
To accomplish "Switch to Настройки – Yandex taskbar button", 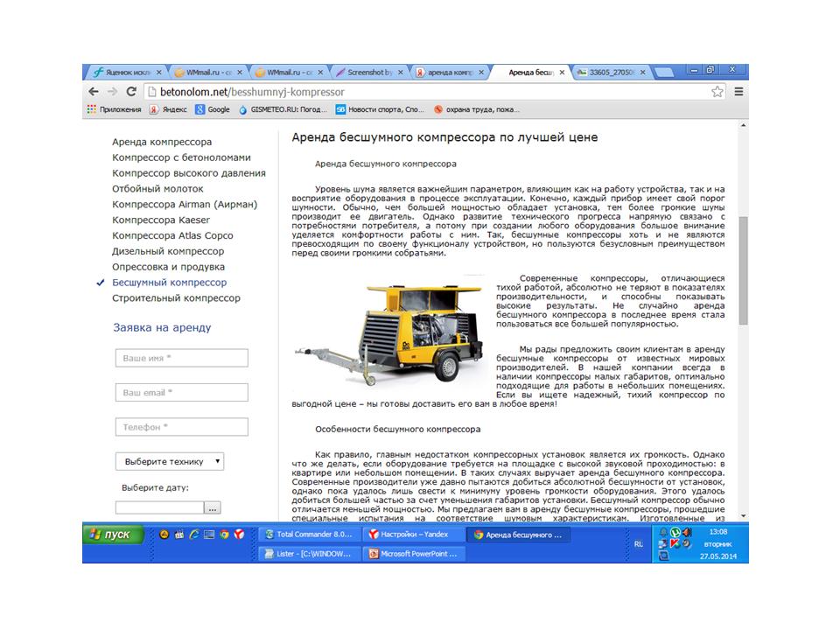I will pos(413,534).
